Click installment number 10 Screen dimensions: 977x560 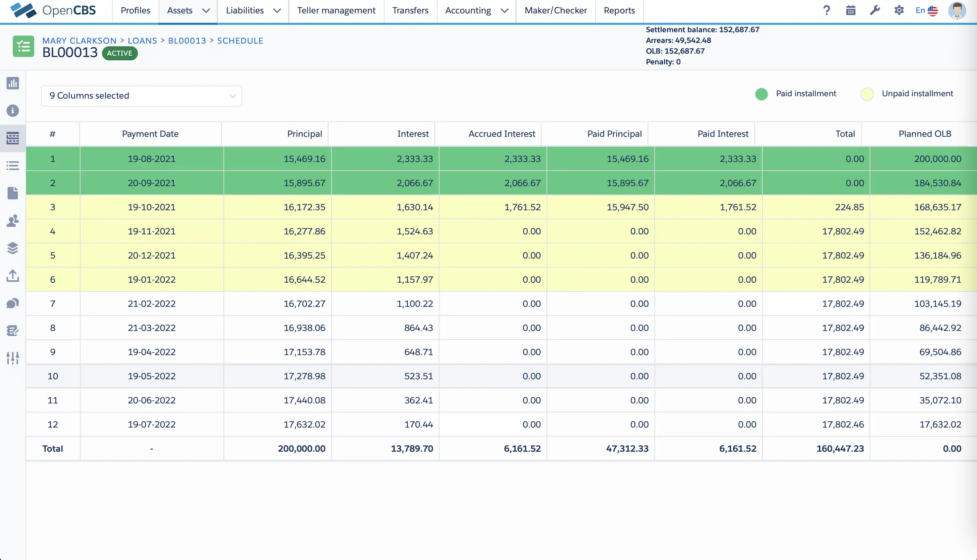[x=53, y=376]
